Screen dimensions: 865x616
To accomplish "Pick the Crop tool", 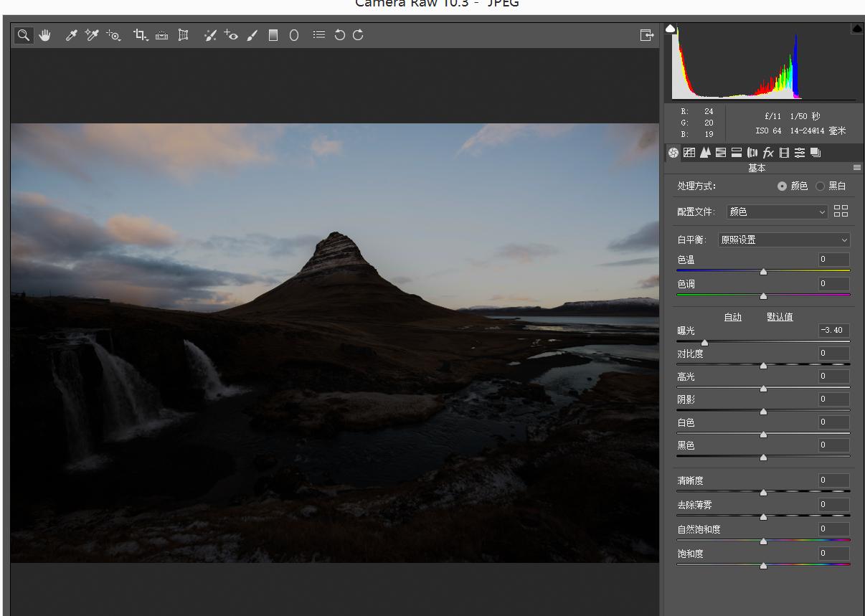I will (140, 35).
